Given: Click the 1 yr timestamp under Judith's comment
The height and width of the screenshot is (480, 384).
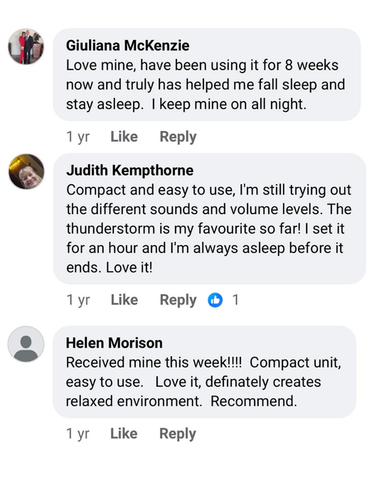Looking at the screenshot, I should [78, 300].
